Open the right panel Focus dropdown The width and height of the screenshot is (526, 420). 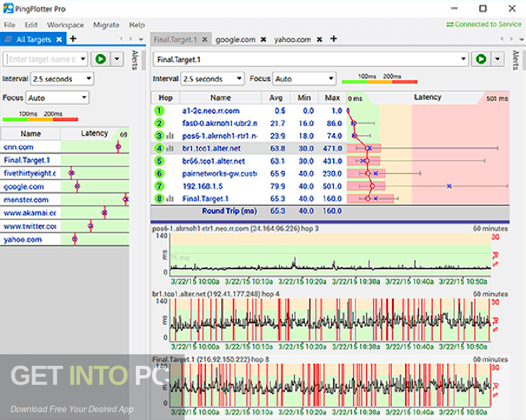pyautogui.click(x=304, y=79)
